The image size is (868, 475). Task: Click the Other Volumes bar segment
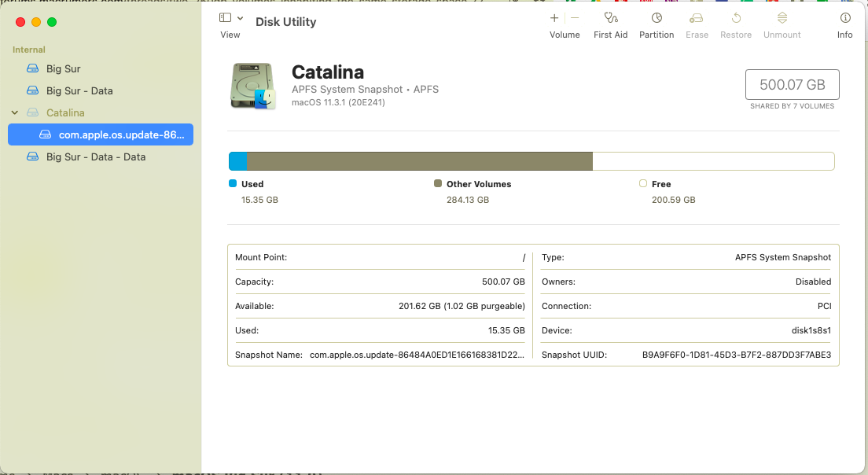point(420,161)
